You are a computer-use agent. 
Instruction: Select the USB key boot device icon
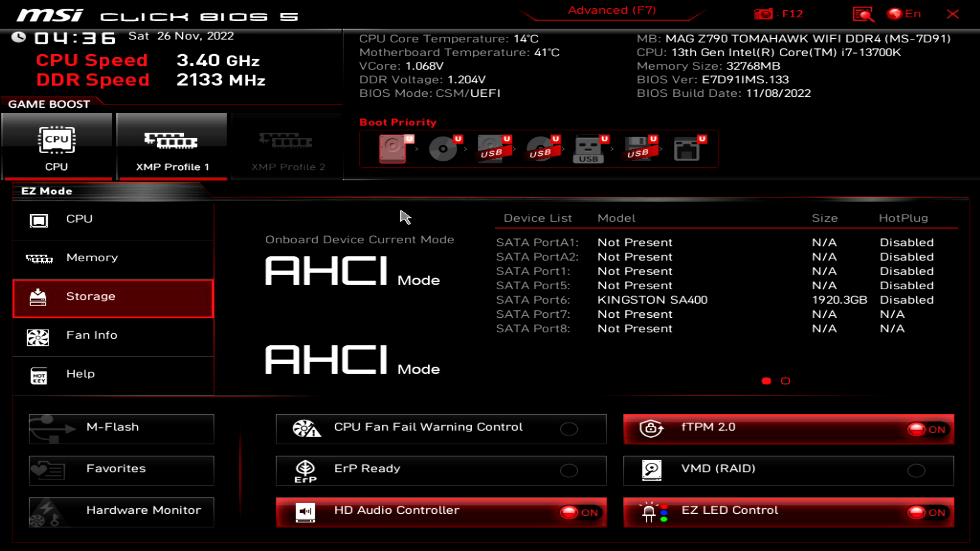point(590,148)
